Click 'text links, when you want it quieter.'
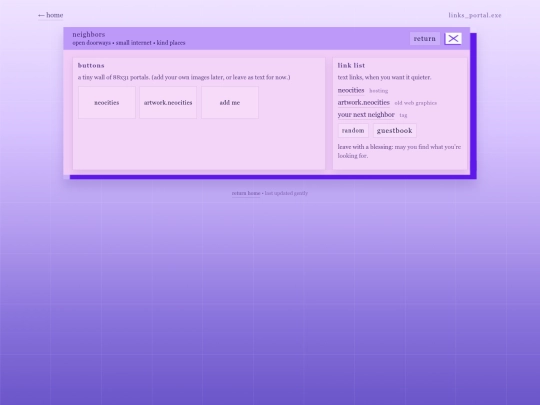This screenshot has width=540, height=405. coord(384,77)
